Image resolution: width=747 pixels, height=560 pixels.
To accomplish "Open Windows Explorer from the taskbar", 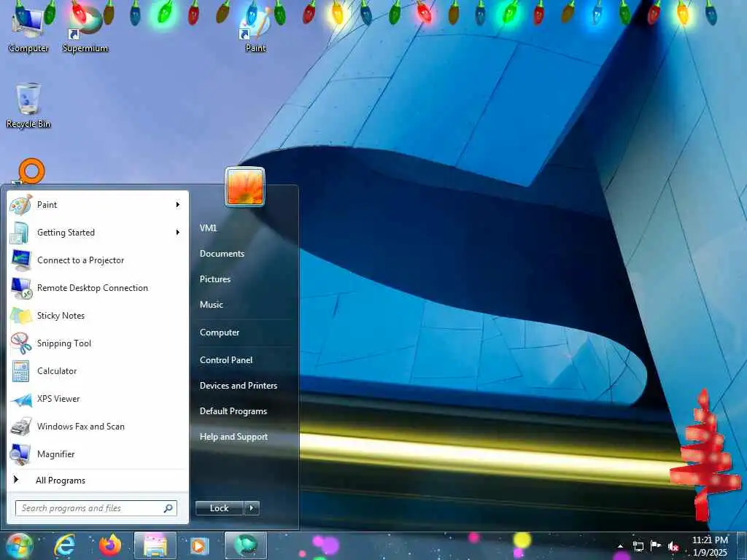I will pyautogui.click(x=155, y=545).
